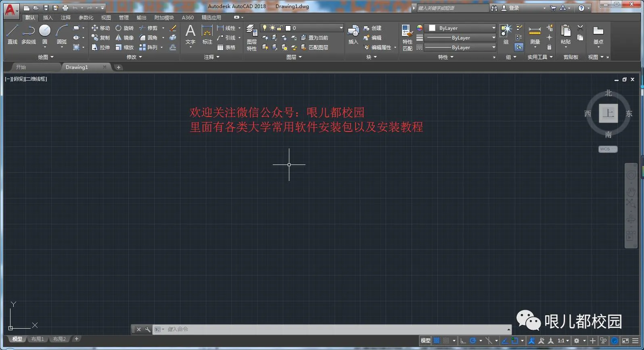Viewport: 644px width, 350px height.
Task: Add a Dimension with 标注
Action: (207, 34)
